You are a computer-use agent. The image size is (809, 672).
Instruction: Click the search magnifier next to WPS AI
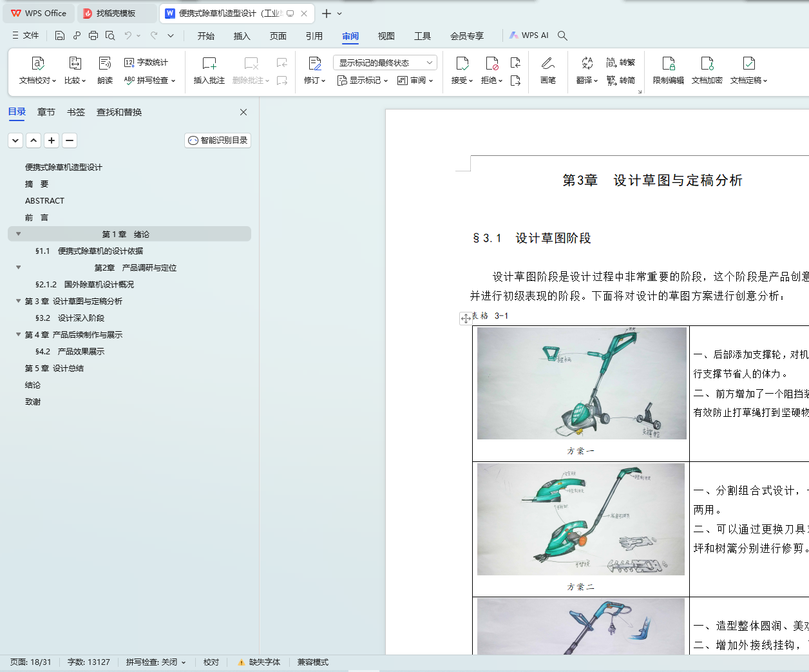pos(562,35)
